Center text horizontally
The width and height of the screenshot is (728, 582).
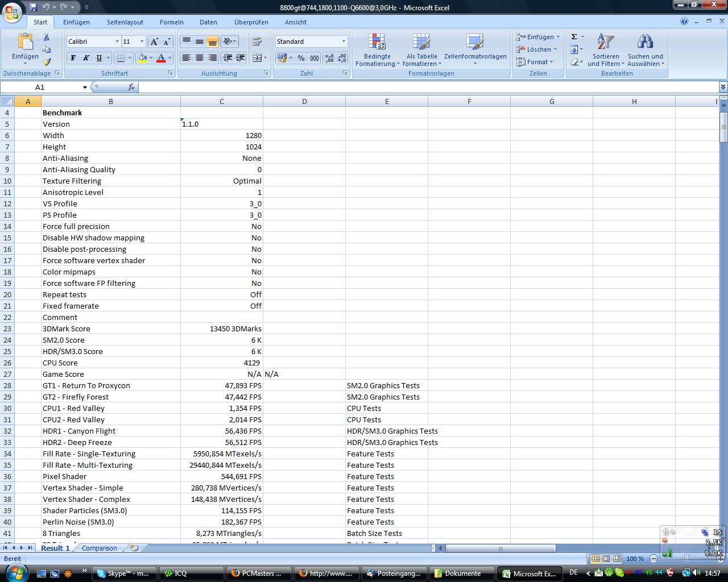coord(199,58)
